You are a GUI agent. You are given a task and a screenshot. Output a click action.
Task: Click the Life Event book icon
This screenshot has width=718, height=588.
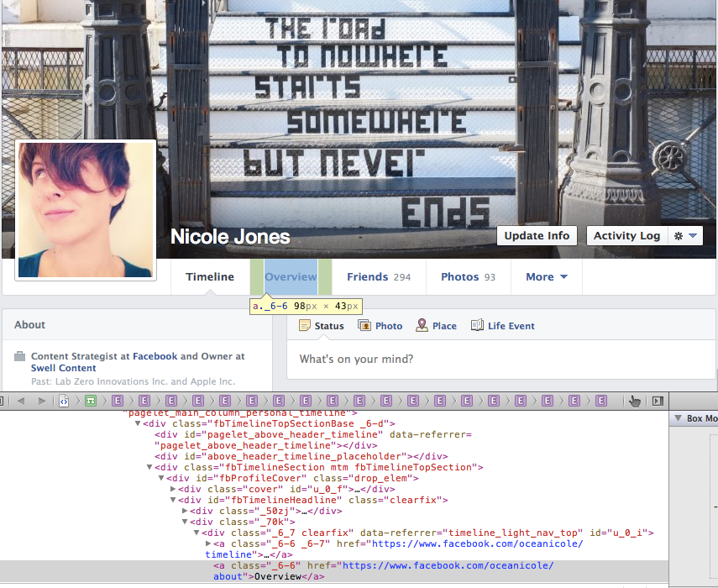pos(477,326)
